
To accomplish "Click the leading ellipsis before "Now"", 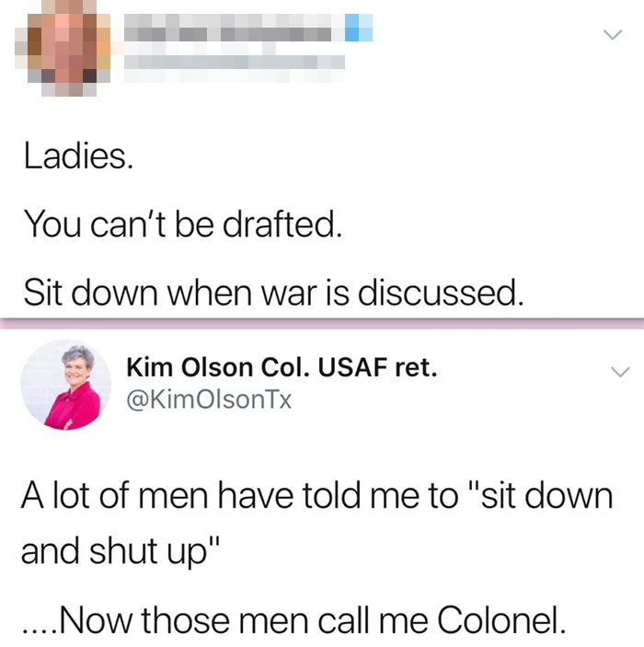I will click(39, 630).
